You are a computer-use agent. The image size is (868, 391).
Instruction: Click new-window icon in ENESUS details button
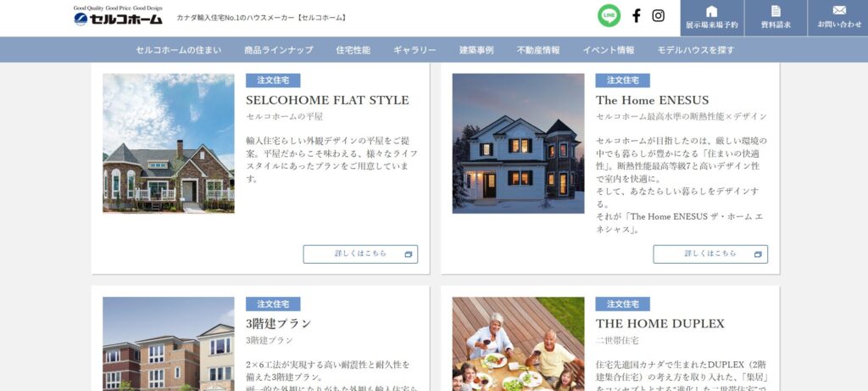(x=758, y=254)
